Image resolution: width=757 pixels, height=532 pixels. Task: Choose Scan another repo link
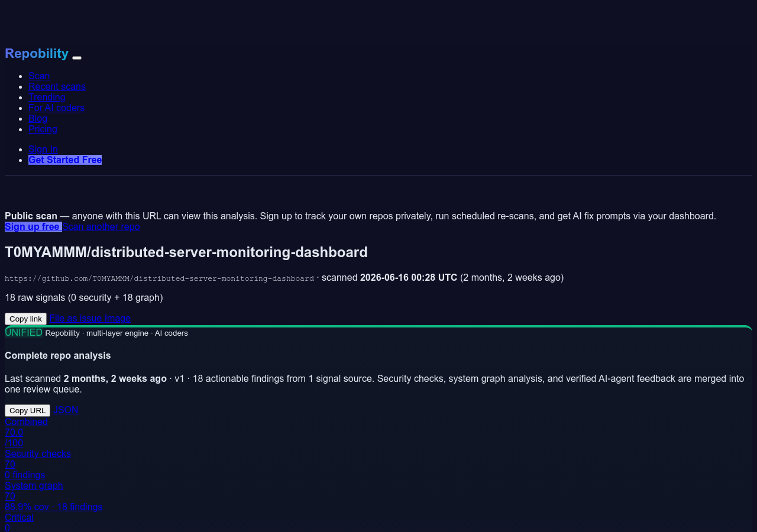[x=101, y=226]
